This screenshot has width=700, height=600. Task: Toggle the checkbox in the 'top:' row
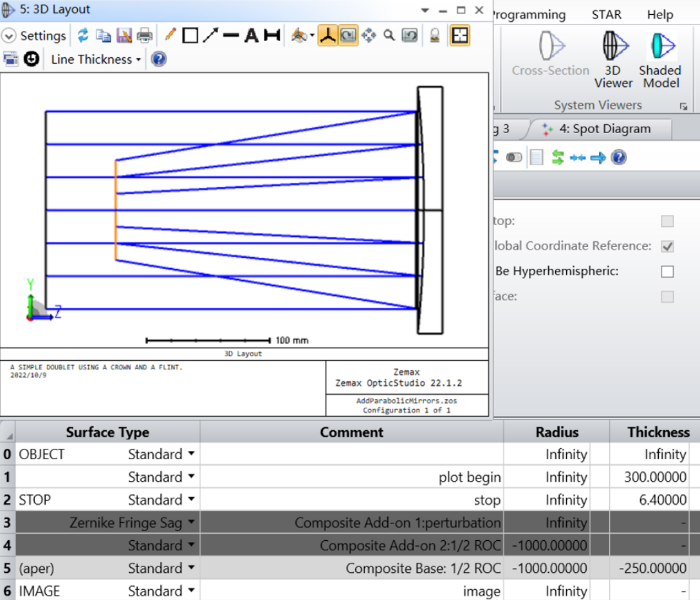pos(667,221)
